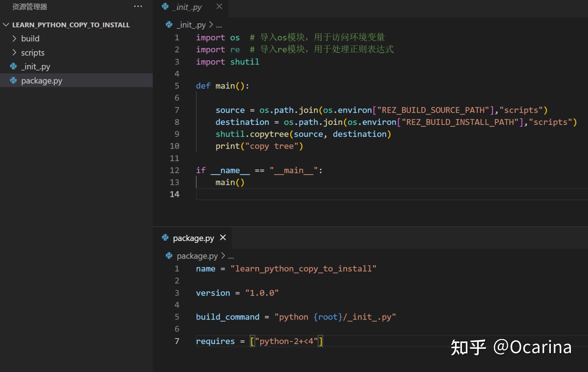The height and width of the screenshot is (372, 588).
Task: Expand the build folder
Action: (14, 38)
